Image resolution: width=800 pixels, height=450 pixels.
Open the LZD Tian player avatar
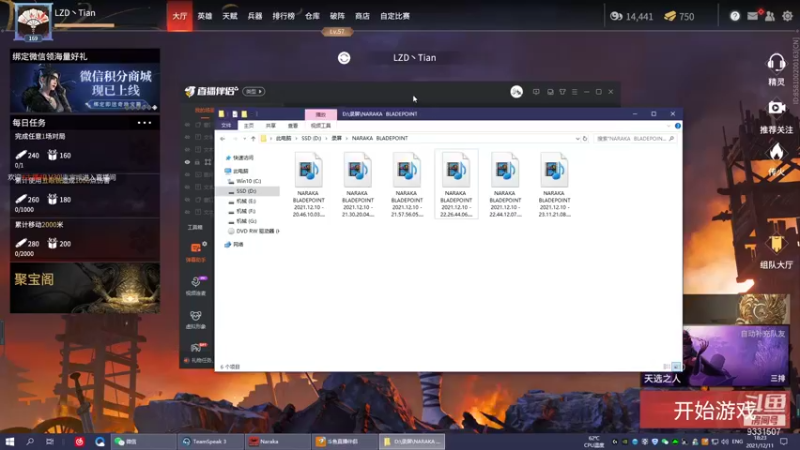pyautogui.click(x=33, y=21)
